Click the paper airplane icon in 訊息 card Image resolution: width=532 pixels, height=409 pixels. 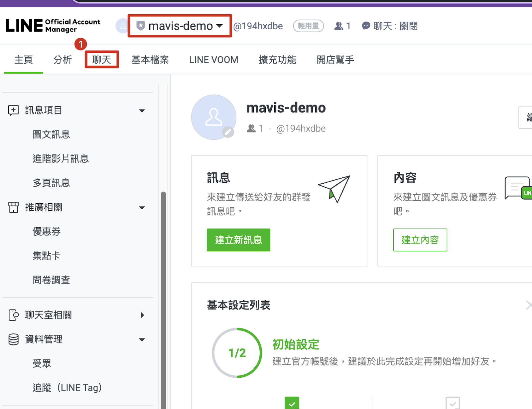tap(334, 189)
